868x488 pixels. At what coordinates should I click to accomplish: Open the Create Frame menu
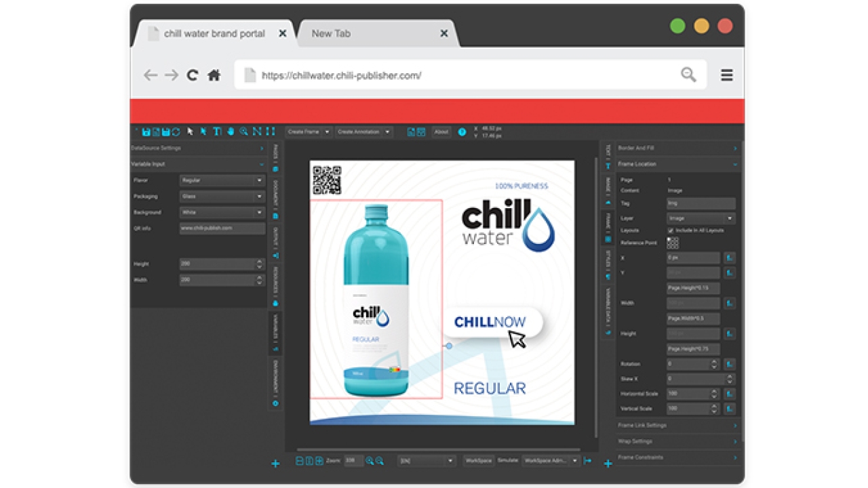click(x=309, y=132)
